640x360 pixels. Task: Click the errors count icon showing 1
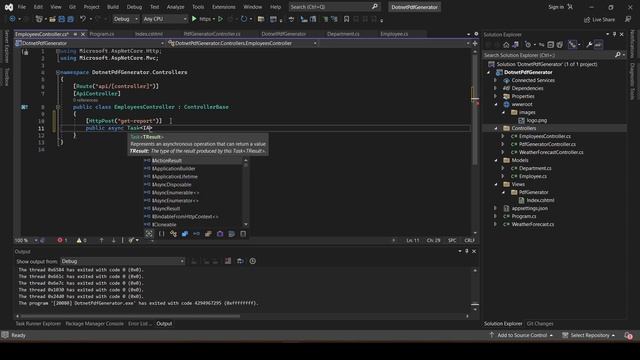click(62, 240)
